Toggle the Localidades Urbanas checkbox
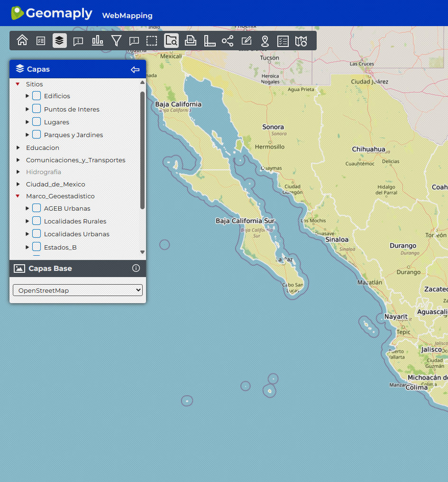Image resolution: width=448 pixels, height=482 pixels. coord(37,234)
